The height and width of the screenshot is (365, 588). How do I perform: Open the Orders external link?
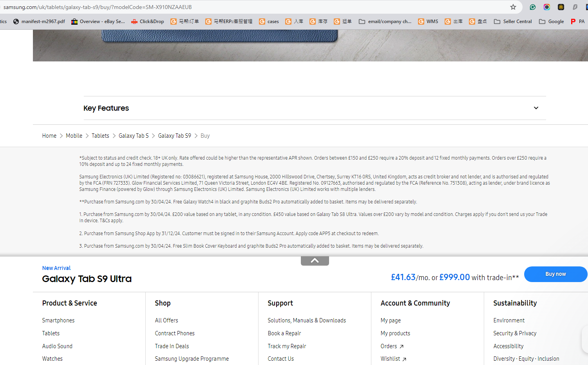coord(392,346)
